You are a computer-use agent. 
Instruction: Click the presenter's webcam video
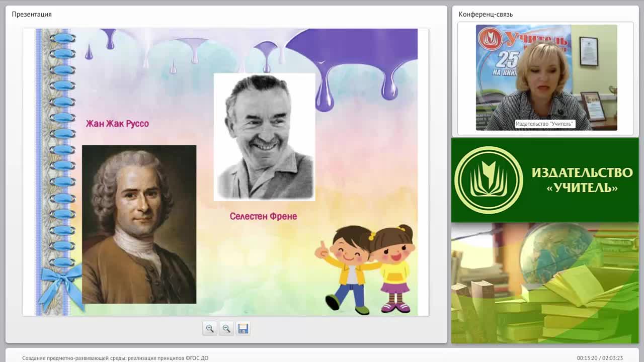pos(546,77)
